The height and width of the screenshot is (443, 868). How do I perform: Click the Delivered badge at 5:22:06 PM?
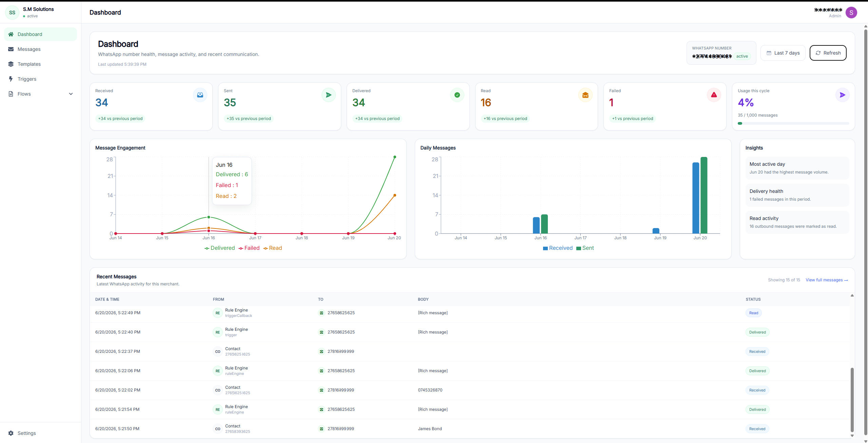[757, 371]
